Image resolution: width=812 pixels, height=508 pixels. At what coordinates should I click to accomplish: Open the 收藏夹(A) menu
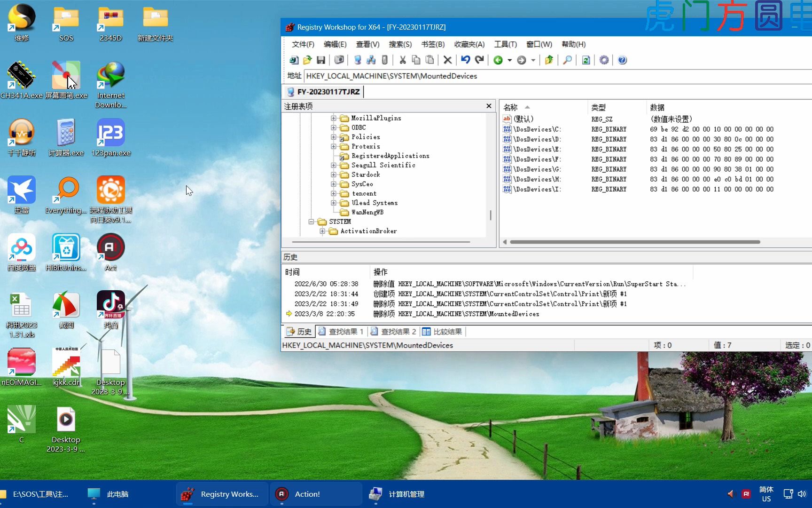(469, 44)
